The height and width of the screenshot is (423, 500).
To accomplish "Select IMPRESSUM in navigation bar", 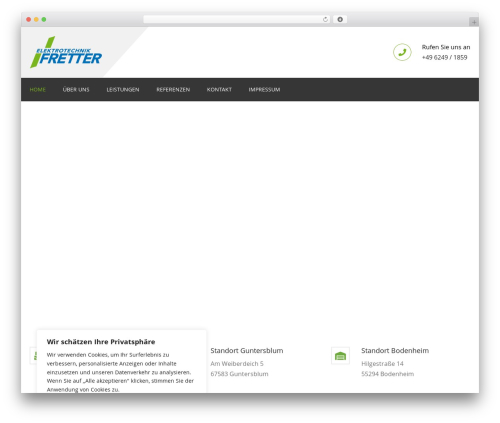I will point(264,90).
